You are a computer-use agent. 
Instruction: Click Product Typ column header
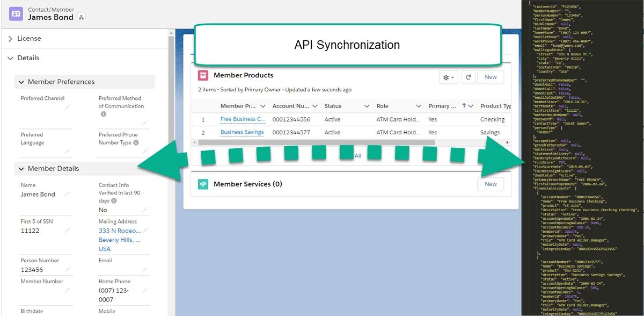tap(496, 106)
